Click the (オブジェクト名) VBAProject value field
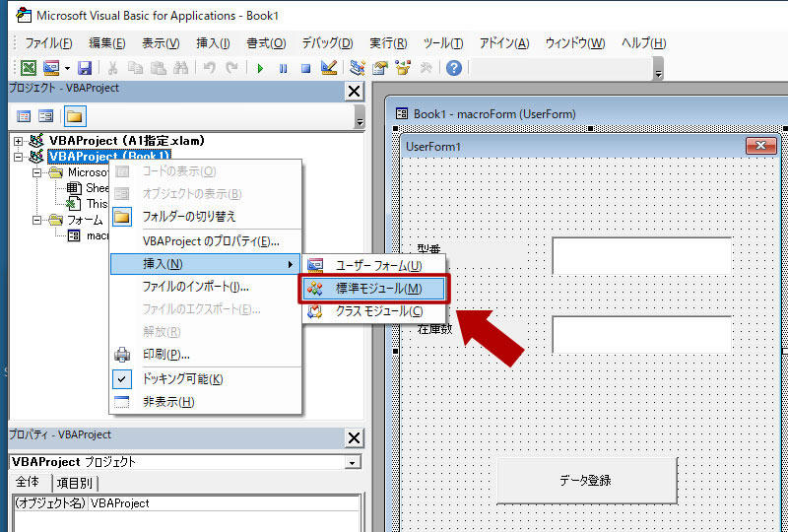Image resolution: width=788 pixels, height=532 pixels. click(x=225, y=502)
